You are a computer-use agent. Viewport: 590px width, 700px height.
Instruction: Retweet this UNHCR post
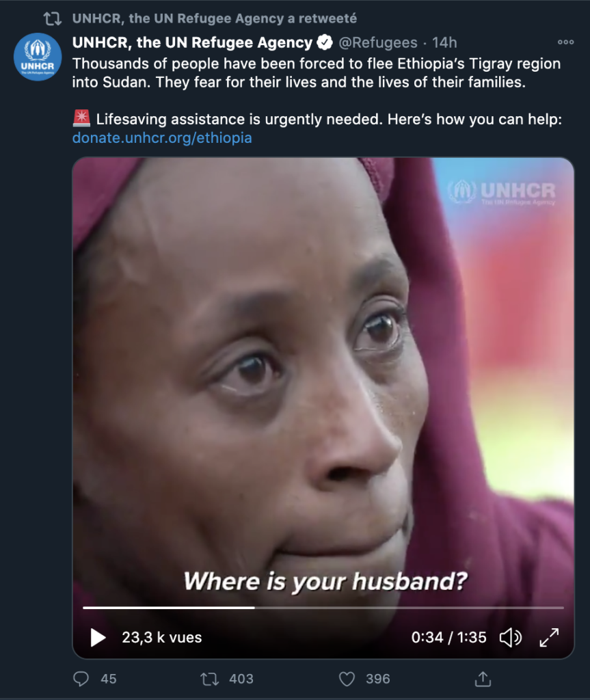(209, 679)
